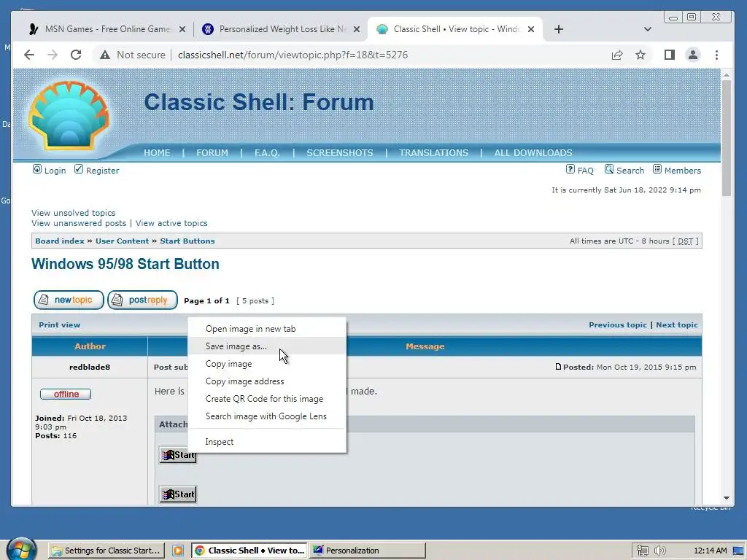Click the address bar URL
This screenshot has height=560, width=747.
pos(293,55)
